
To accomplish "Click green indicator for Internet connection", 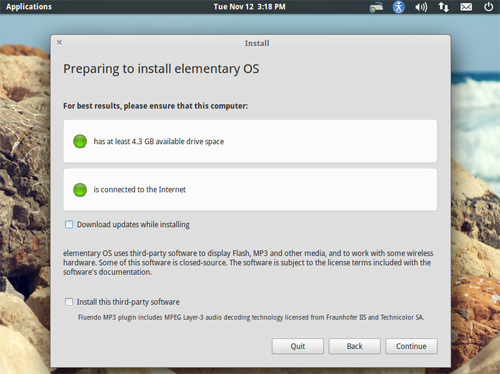I will click(80, 190).
